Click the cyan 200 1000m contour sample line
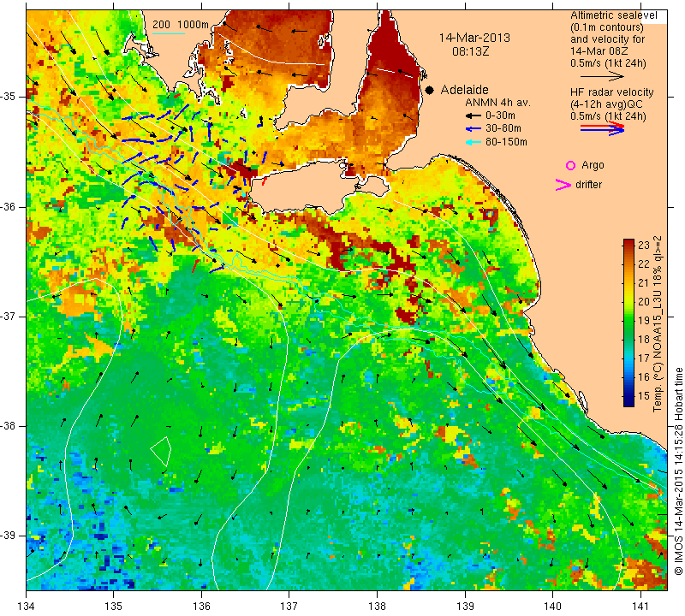The image size is (685, 616). pos(169,33)
